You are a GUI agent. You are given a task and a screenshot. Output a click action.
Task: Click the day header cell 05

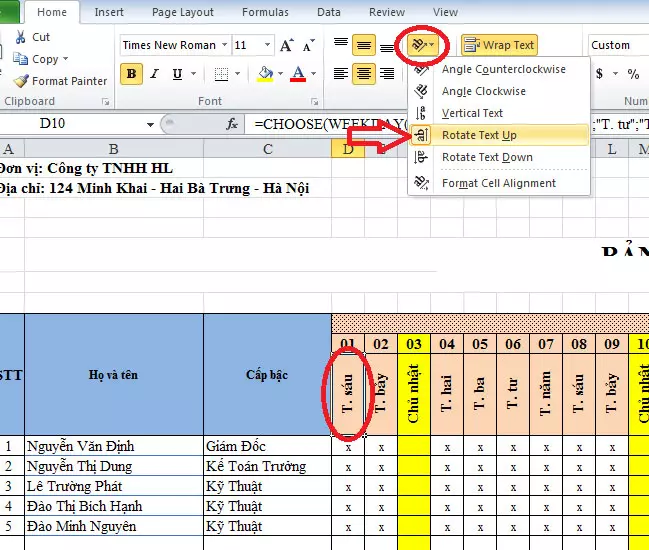tap(480, 344)
